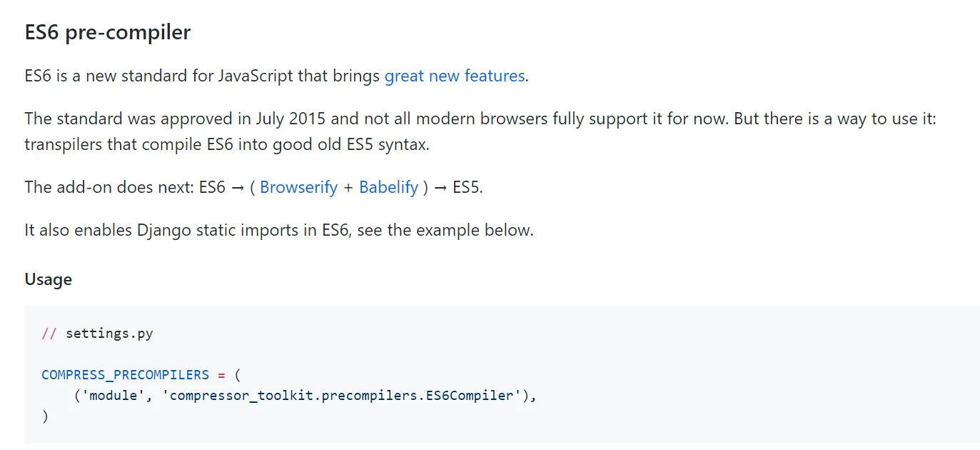
Task: Click the COMPRESS_PRECOMPILERS variable in code
Action: click(126, 375)
